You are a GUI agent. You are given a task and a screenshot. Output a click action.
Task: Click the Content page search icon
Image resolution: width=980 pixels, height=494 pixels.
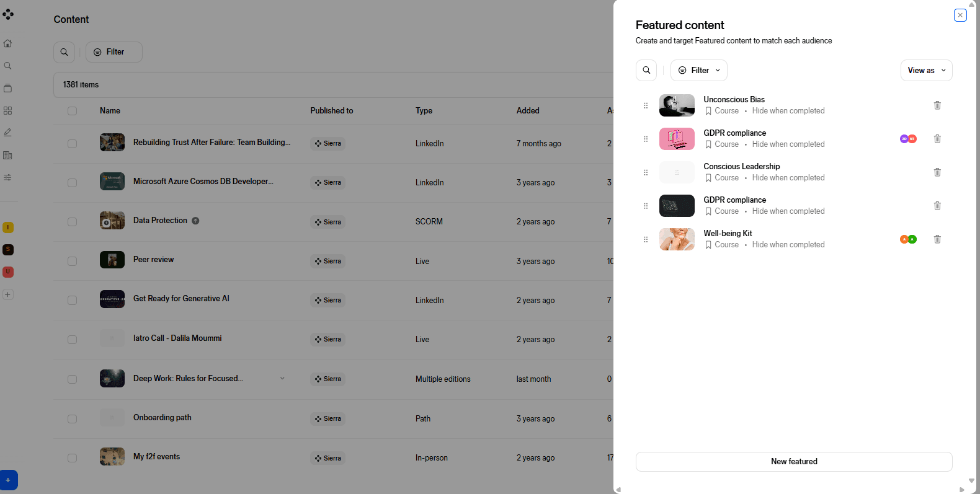coord(64,52)
